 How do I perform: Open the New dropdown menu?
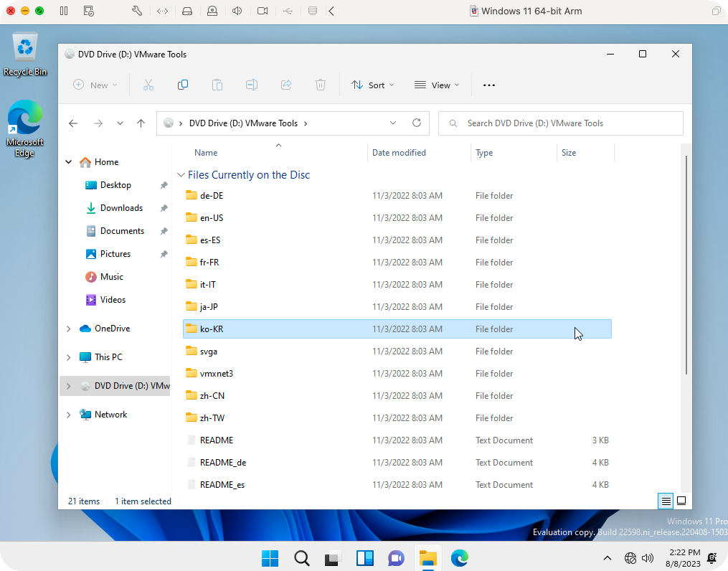click(x=95, y=85)
